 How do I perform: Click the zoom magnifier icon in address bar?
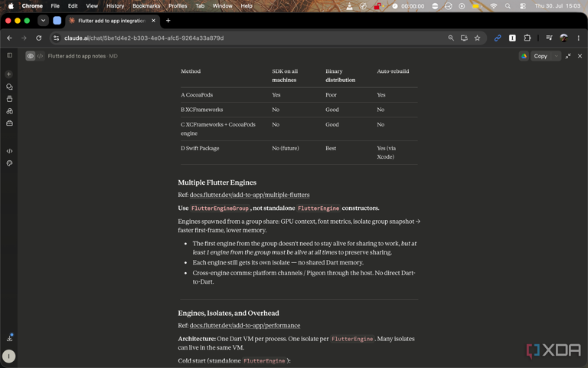click(x=451, y=38)
